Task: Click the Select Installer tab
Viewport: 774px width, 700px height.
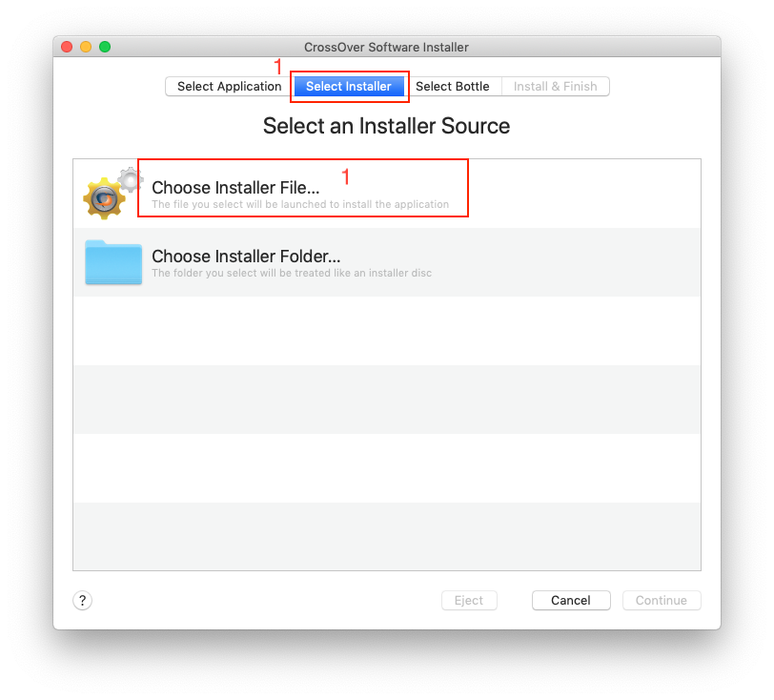Action: 349,87
